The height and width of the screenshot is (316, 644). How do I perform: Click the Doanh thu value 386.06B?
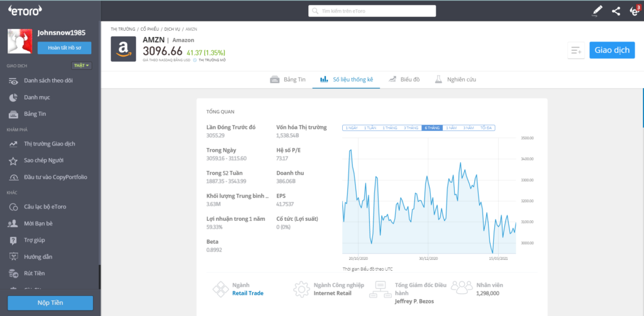click(286, 181)
